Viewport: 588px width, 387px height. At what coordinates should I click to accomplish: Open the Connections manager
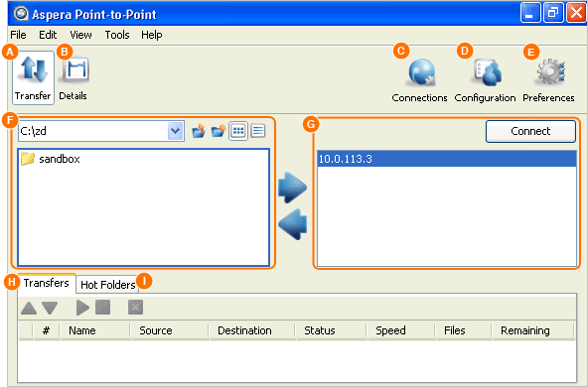(x=419, y=81)
